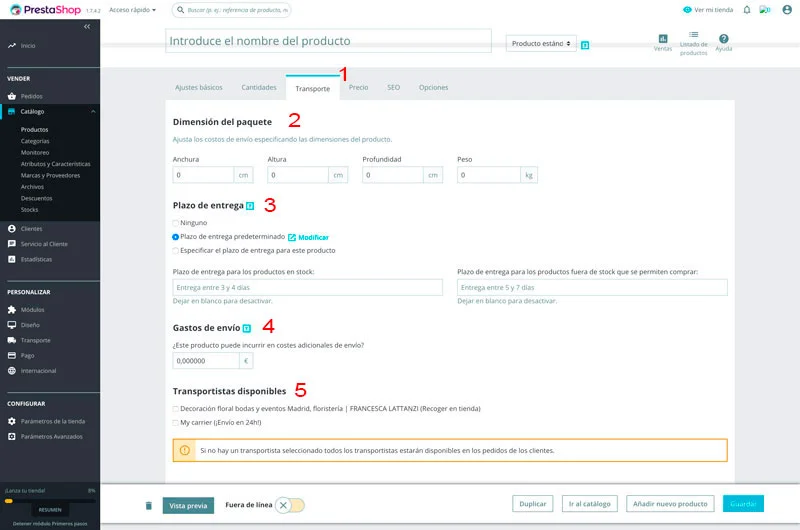The image size is (800, 530).
Task: Click the Guardar button
Action: tap(743, 503)
